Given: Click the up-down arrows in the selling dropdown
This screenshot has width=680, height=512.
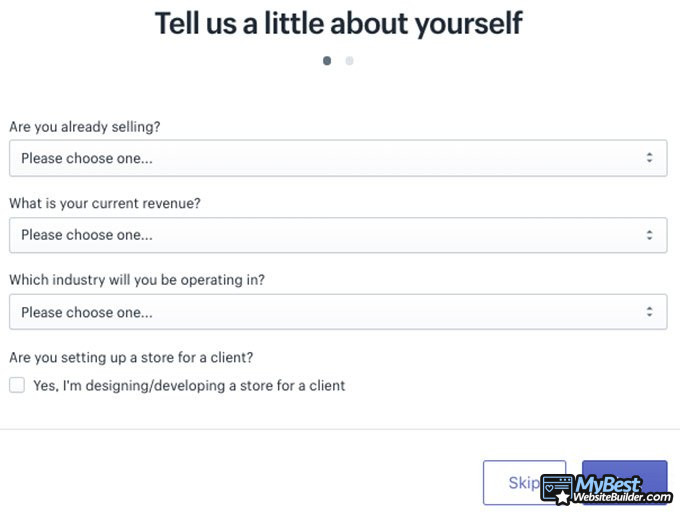Looking at the screenshot, I should [x=649, y=158].
